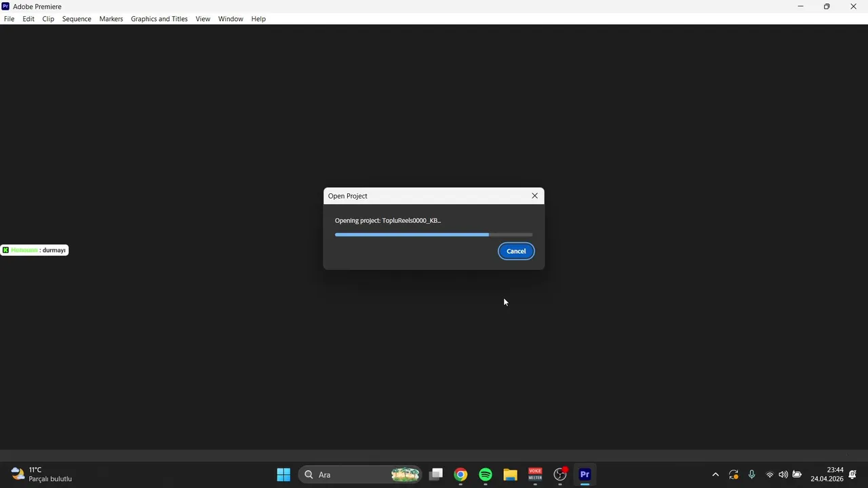Open the View menu
Screen dimensions: 868x488
click(203, 19)
